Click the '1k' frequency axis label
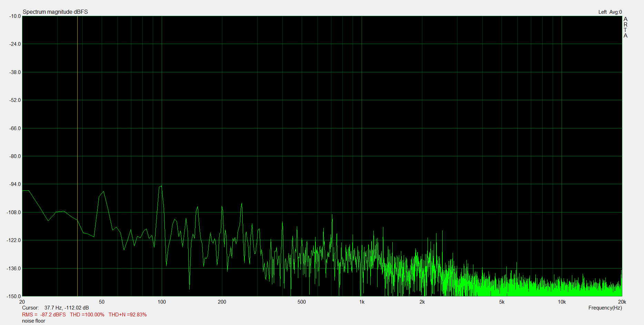This screenshot has height=325, width=644. pos(362,302)
